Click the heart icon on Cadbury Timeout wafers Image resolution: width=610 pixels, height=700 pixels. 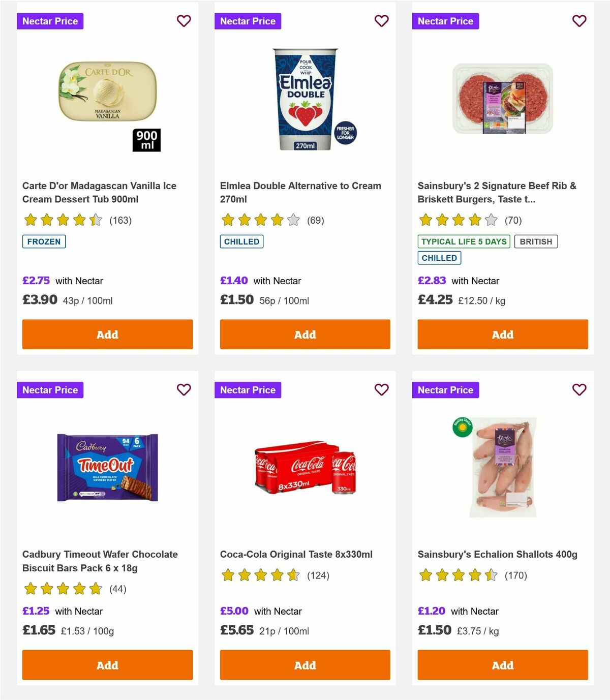tap(184, 390)
